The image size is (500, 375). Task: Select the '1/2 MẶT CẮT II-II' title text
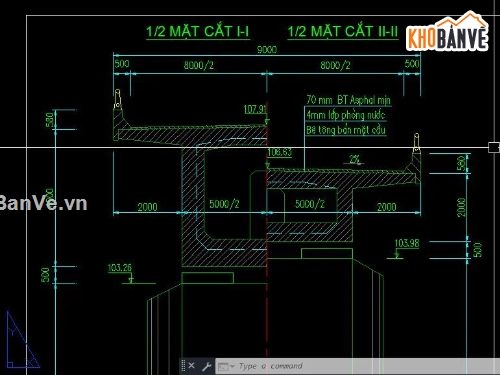pos(343,32)
